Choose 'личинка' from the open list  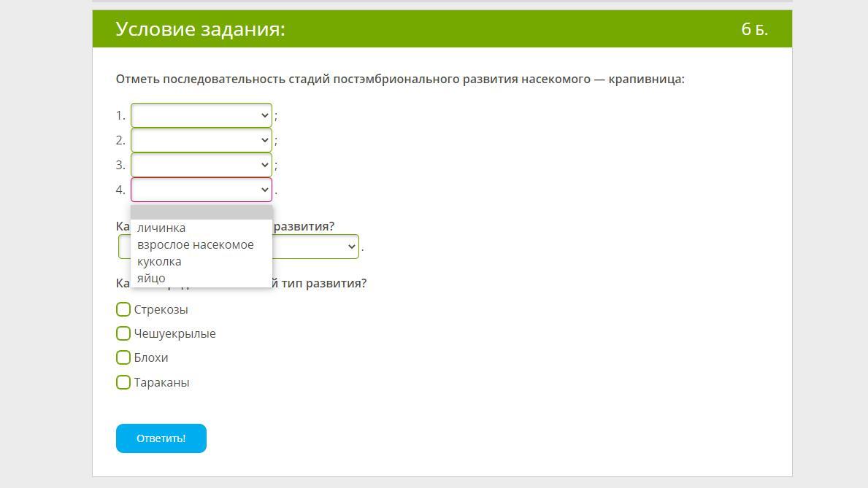[x=201, y=228]
